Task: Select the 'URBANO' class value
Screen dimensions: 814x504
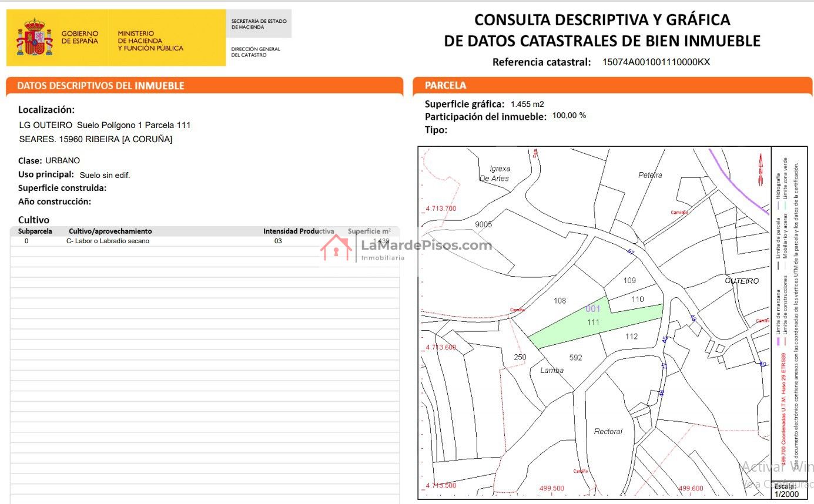Action: click(62, 161)
